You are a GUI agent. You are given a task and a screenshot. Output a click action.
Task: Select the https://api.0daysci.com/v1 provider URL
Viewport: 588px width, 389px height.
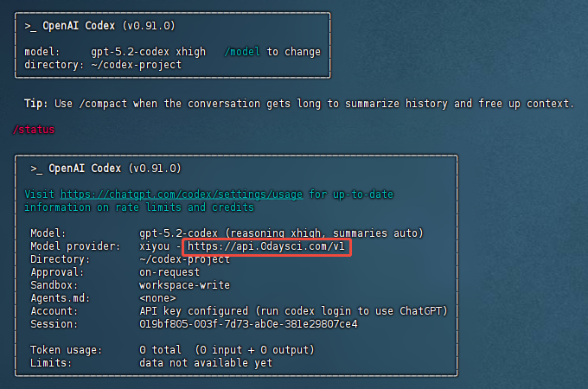click(x=265, y=246)
